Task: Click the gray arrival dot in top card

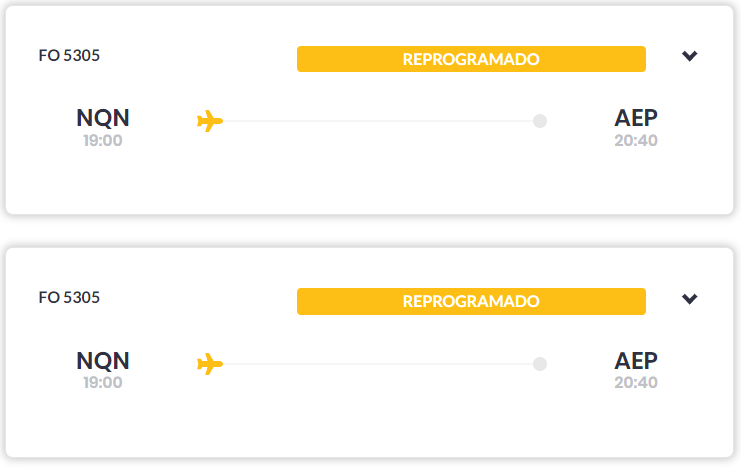Action: (540, 121)
